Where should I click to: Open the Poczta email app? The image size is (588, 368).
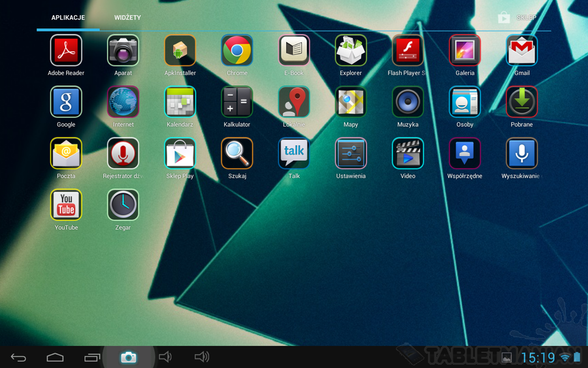66,153
